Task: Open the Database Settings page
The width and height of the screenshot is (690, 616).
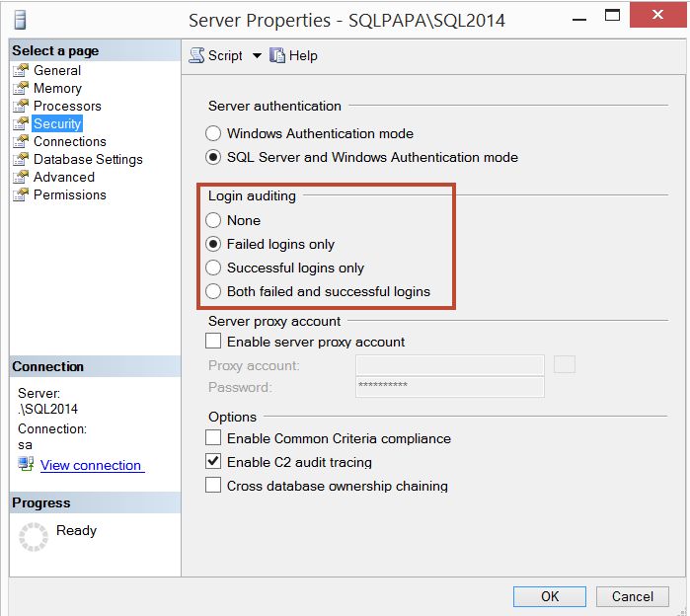Action: (x=88, y=159)
